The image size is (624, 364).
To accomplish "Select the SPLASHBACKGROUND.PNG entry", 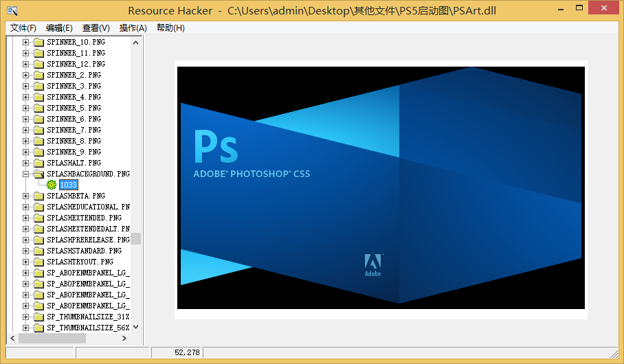I will 89,174.
